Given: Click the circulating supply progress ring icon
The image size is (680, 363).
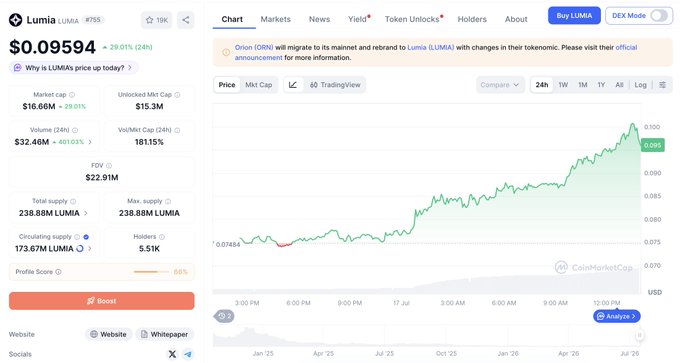Looking at the screenshot, I should (80, 249).
